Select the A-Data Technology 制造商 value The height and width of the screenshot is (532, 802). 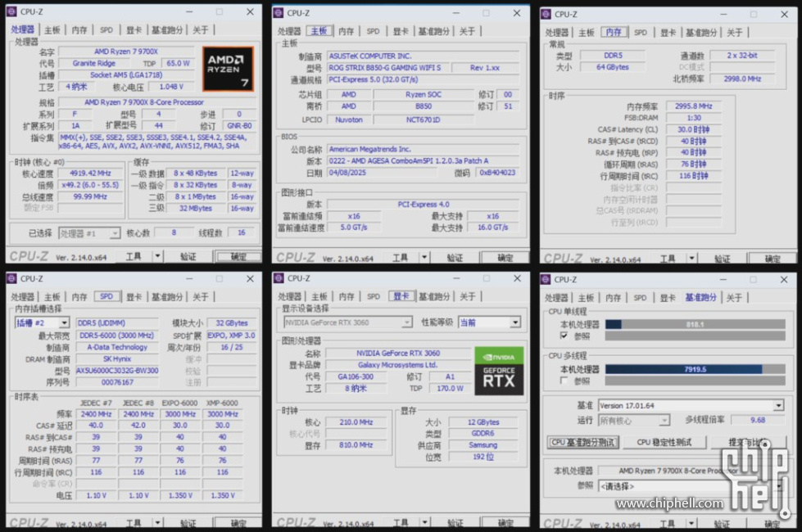pos(116,347)
